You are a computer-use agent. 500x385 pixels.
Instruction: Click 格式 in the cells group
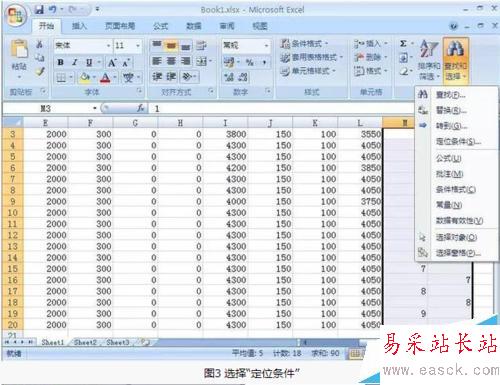[371, 71]
